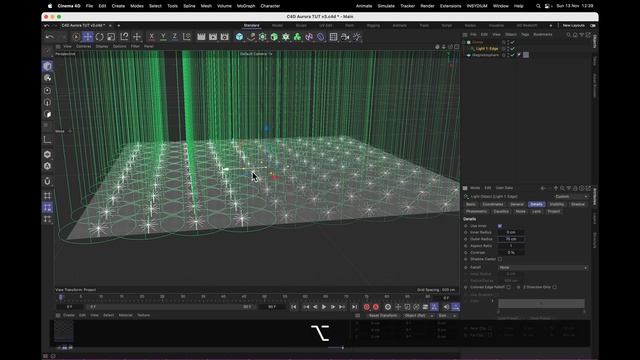The height and width of the screenshot is (360, 640).
Task: Click the timeline playhead at frame 0
Action: pos(60,297)
